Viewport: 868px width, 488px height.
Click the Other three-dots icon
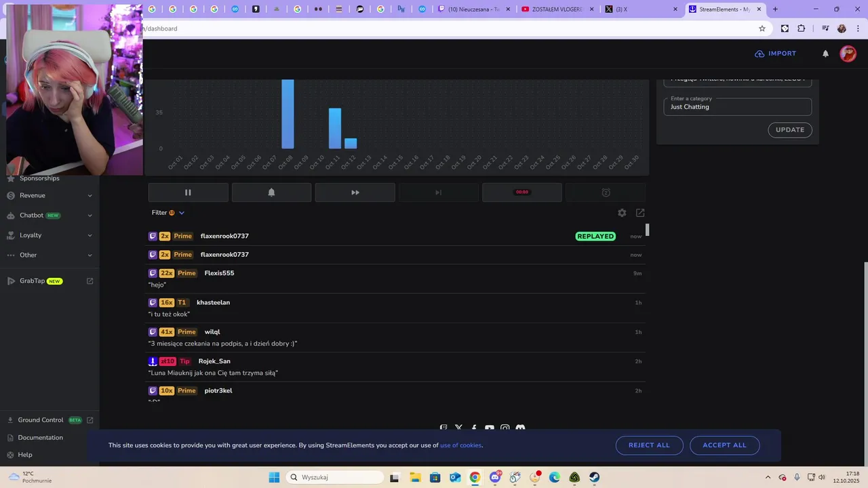click(x=11, y=255)
